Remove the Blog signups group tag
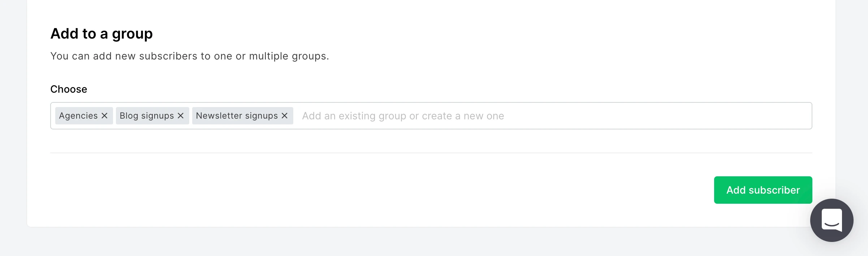The height and width of the screenshot is (256, 868). [x=181, y=116]
